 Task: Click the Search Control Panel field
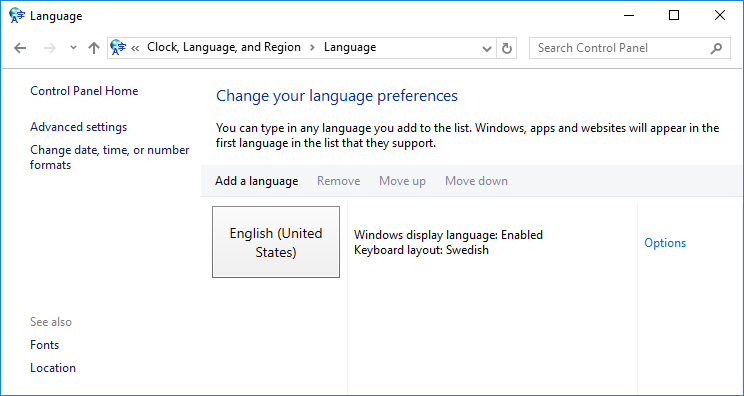(x=629, y=48)
